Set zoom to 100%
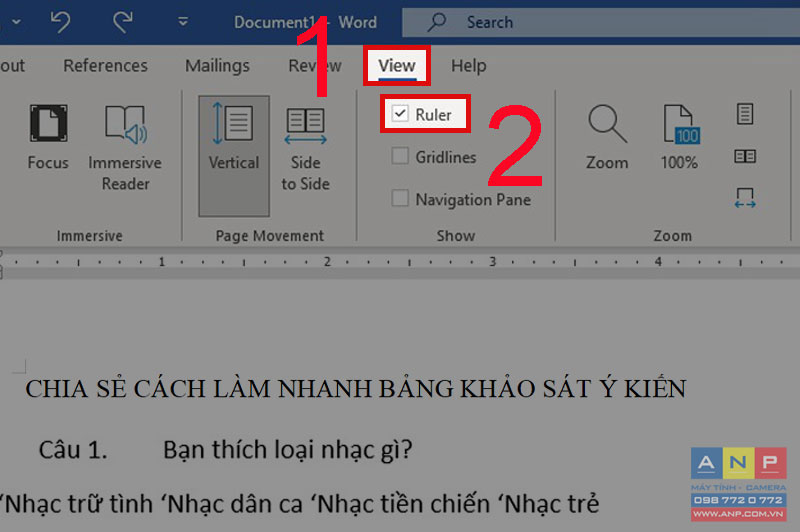This screenshot has height=532, width=800. click(680, 138)
